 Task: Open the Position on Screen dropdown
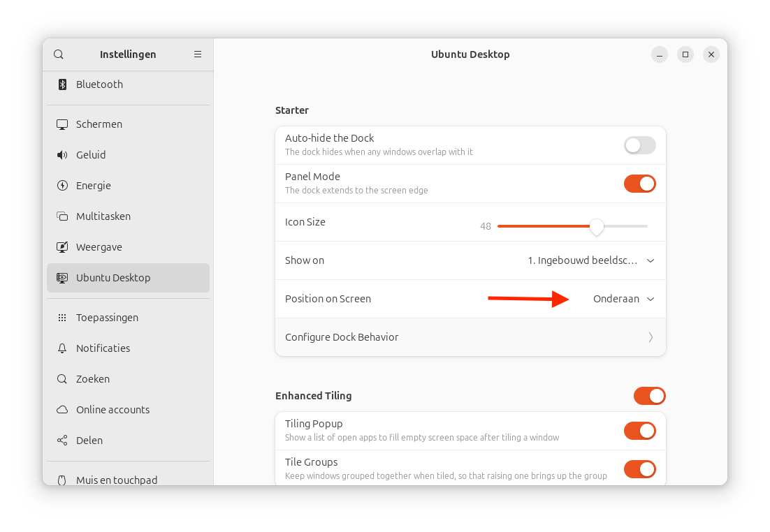(x=623, y=299)
